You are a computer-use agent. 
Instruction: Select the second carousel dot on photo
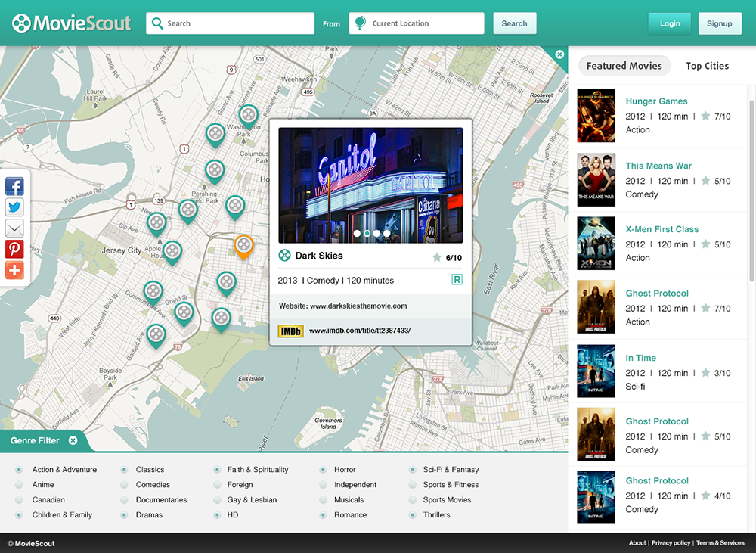pyautogui.click(x=367, y=234)
